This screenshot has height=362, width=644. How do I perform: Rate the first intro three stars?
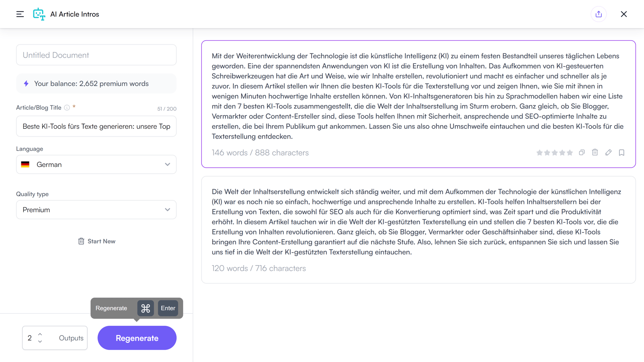[555, 153]
